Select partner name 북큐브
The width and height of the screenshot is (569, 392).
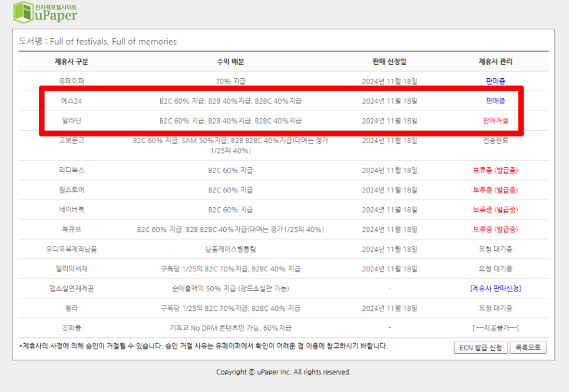(71, 229)
